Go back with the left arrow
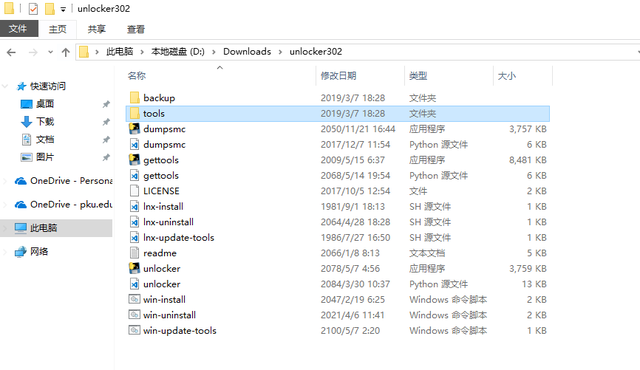Screen dimensions: 640x370 pos(11,52)
